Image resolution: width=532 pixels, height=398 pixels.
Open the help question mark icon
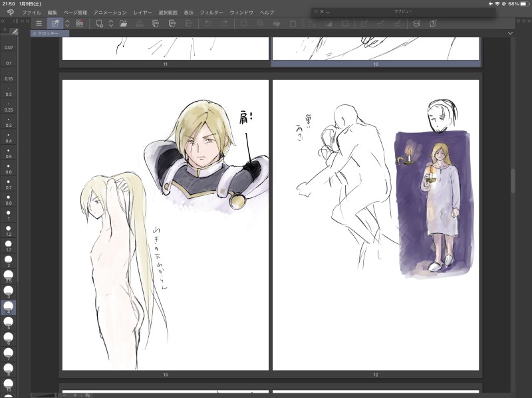(x=433, y=23)
